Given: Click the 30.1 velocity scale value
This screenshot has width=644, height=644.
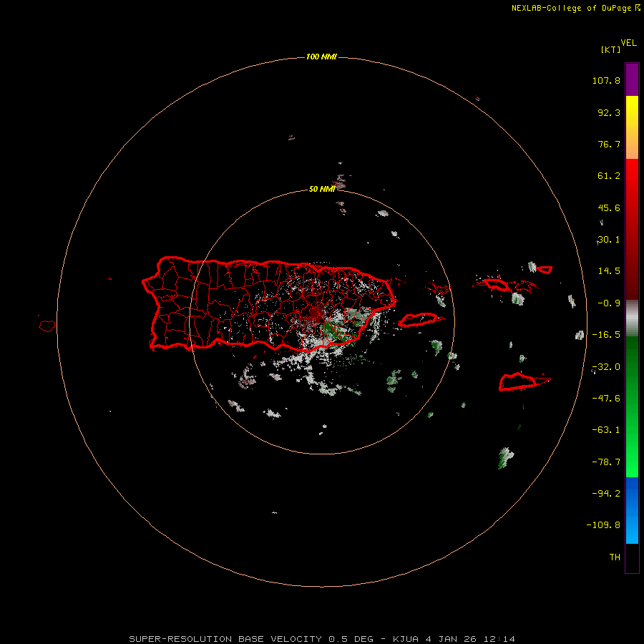Looking at the screenshot, I should [x=609, y=240].
